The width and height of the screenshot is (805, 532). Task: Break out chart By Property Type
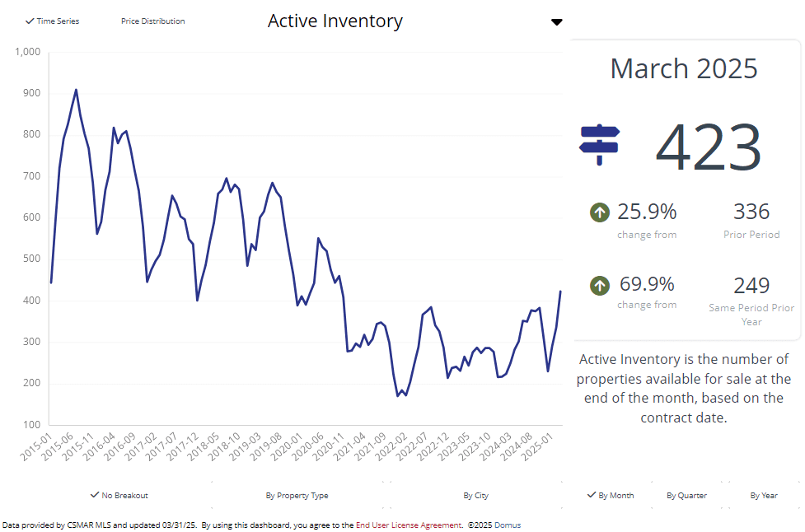[297, 496]
